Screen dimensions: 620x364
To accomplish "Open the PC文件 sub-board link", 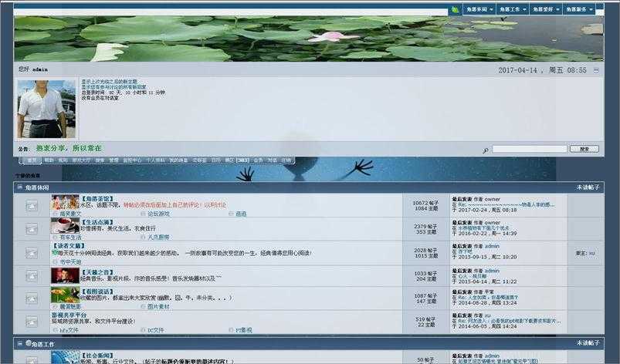I will (x=155, y=330).
